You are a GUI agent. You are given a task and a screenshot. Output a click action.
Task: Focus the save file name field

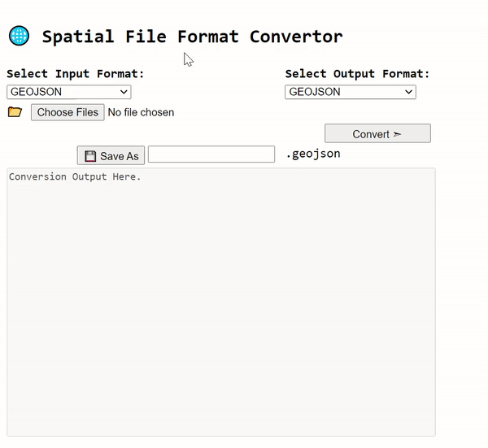(211, 154)
